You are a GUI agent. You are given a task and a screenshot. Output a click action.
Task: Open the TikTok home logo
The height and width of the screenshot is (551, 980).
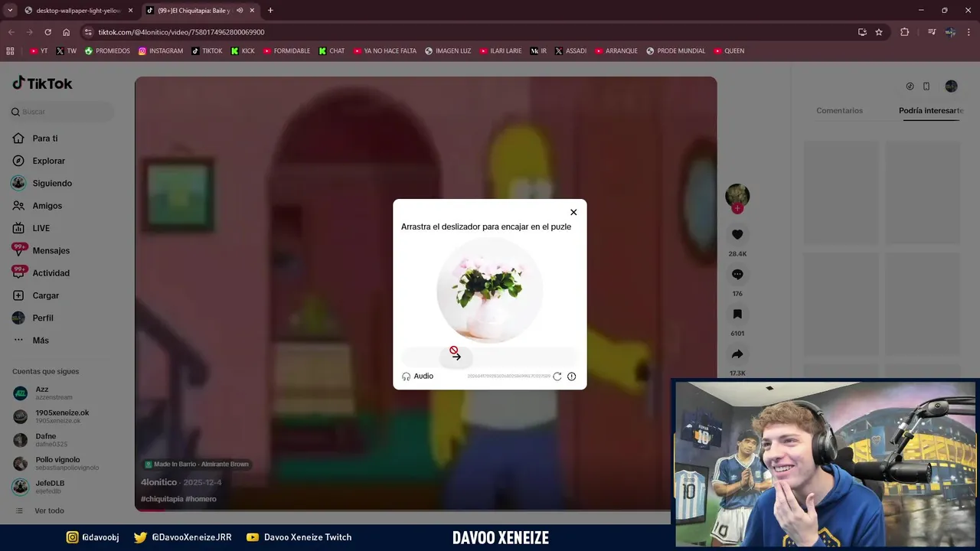(42, 83)
